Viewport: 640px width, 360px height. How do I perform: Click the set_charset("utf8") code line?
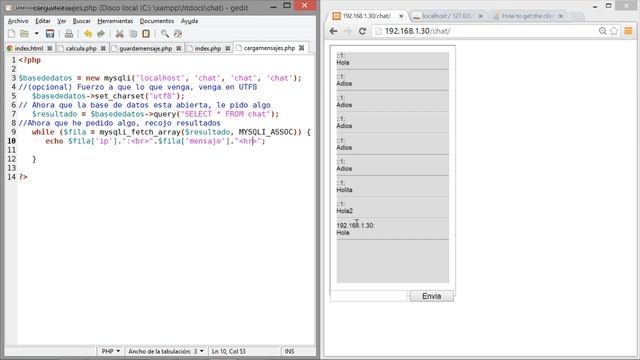click(108, 96)
